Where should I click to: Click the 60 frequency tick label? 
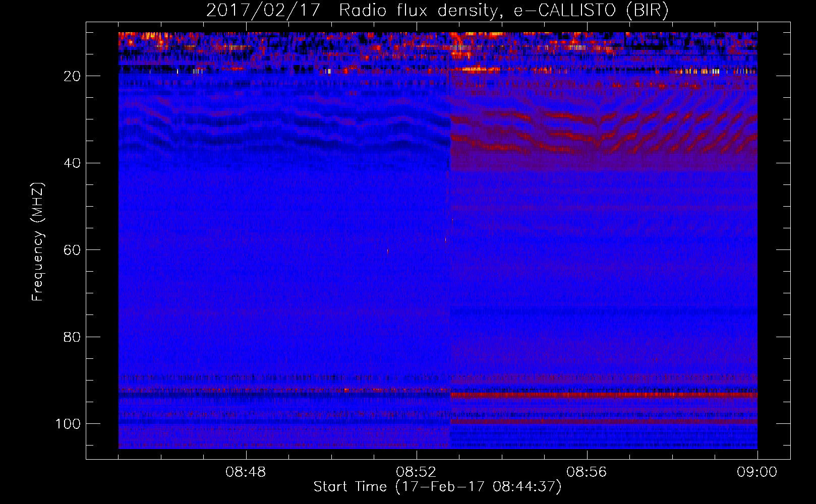(72, 250)
